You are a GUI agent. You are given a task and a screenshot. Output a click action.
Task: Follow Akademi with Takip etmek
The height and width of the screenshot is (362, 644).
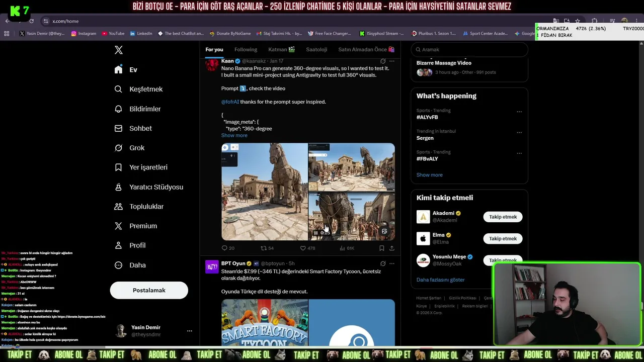point(503,217)
